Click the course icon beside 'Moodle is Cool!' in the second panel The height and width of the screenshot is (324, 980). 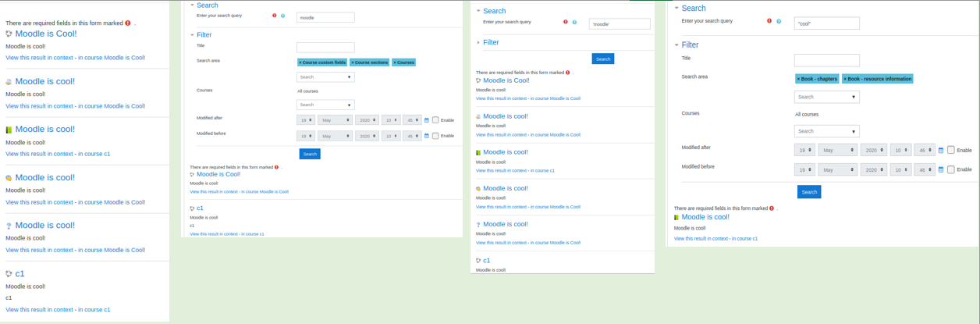(x=192, y=175)
